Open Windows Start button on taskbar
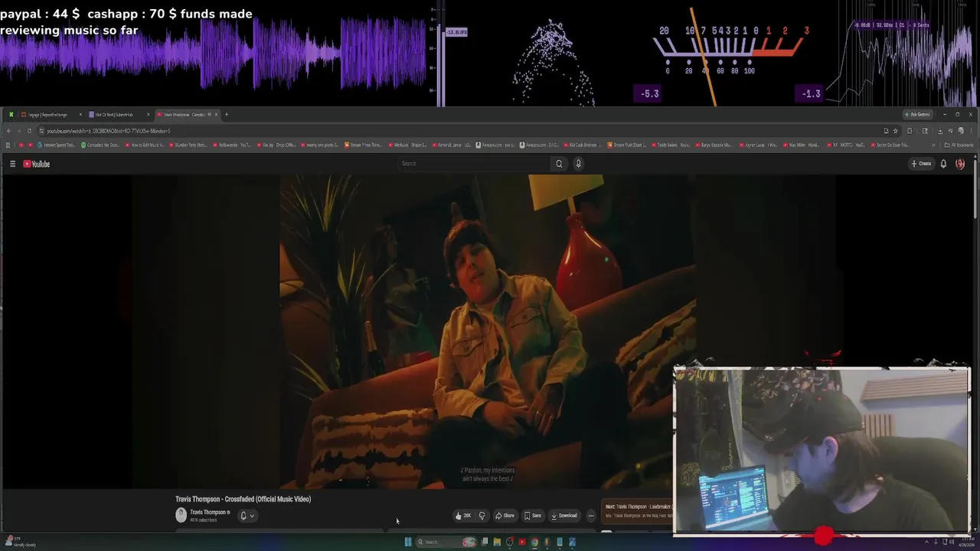This screenshot has height=551, width=980. 408,542
